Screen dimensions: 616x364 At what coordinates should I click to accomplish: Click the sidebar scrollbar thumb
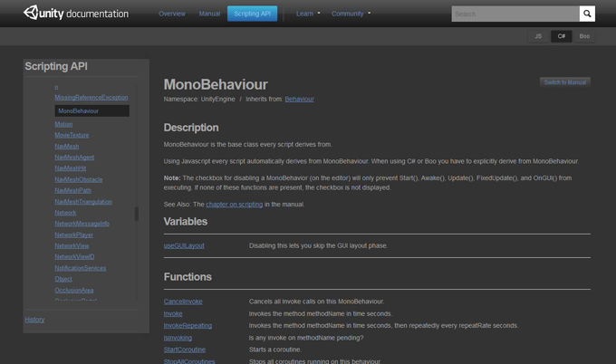pos(137,214)
